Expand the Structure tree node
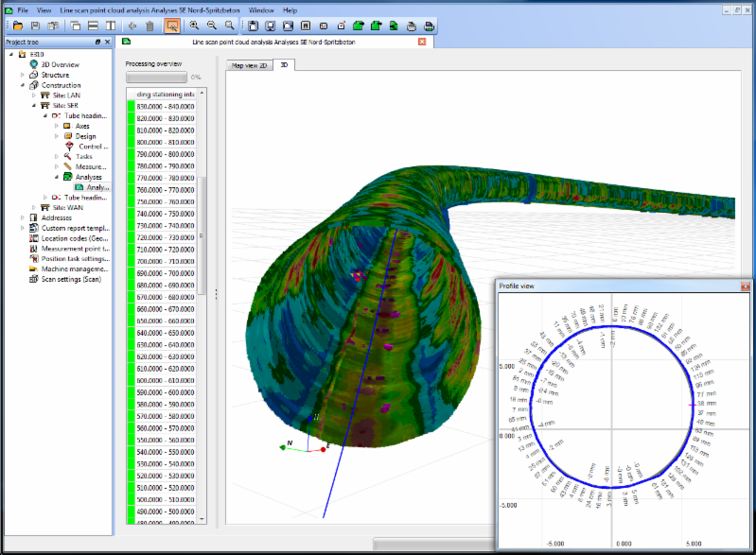 (x=23, y=75)
